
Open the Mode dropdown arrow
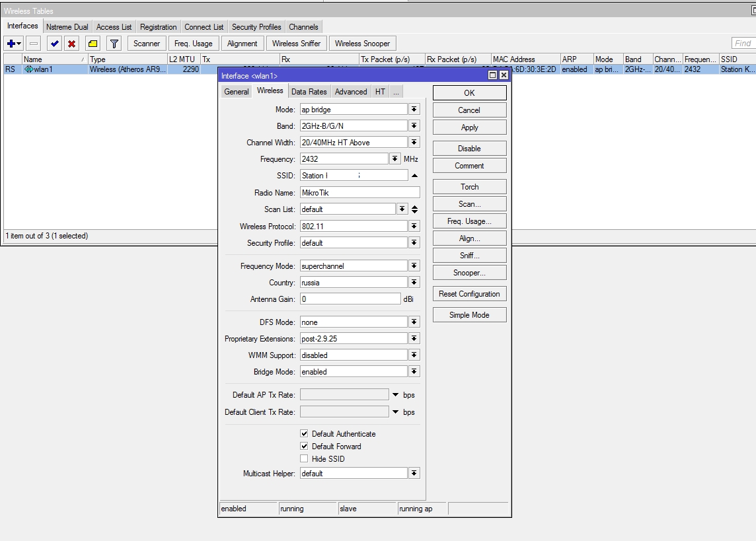point(414,110)
